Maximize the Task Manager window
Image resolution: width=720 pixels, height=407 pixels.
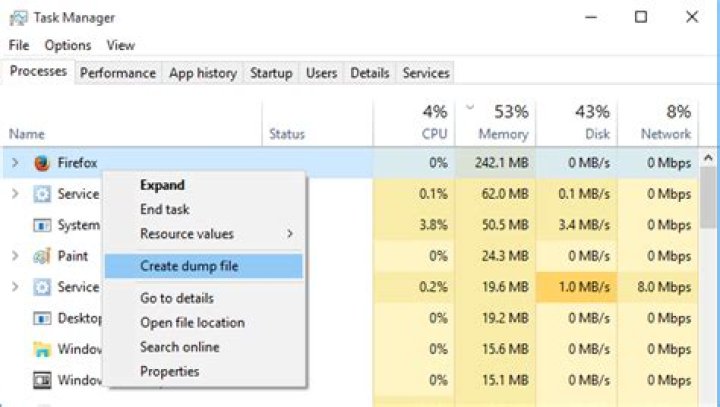641,17
